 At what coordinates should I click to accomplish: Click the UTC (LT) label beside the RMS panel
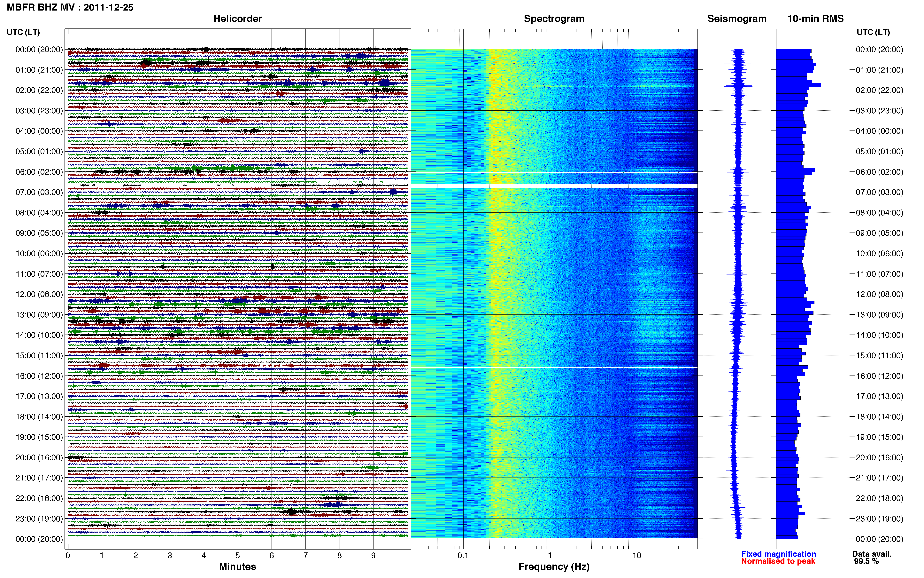click(873, 32)
